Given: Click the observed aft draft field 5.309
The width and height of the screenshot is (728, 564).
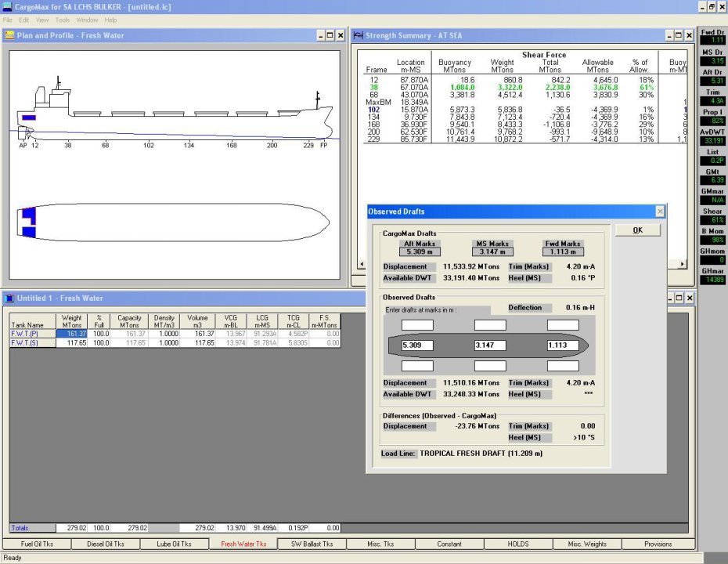Looking at the screenshot, I should coord(417,345).
